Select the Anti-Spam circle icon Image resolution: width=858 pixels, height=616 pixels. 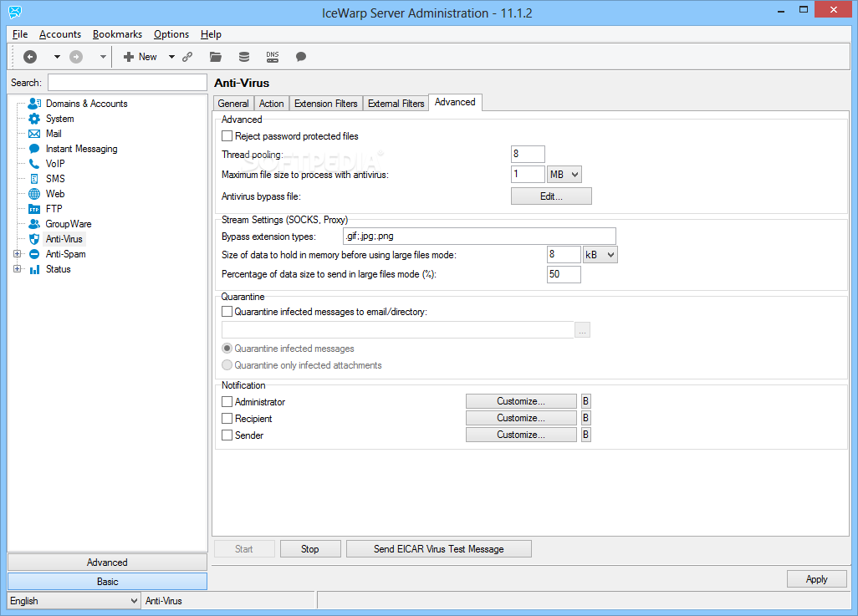coord(34,254)
